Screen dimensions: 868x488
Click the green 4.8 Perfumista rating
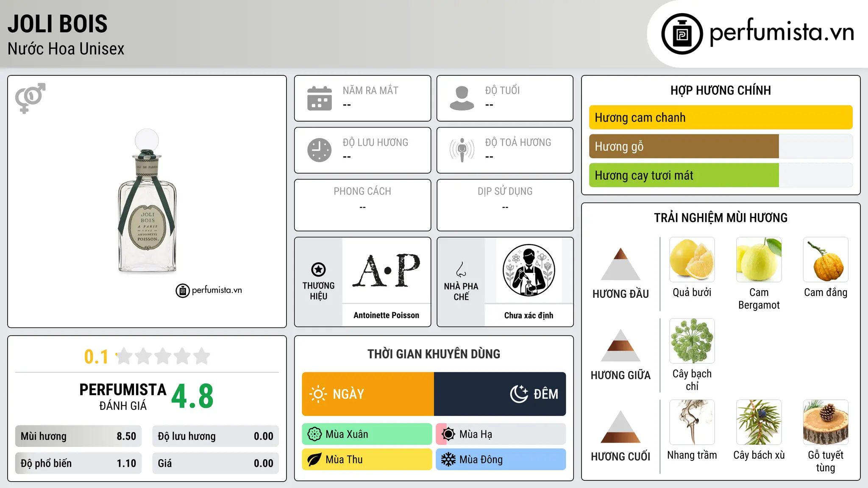tap(192, 396)
